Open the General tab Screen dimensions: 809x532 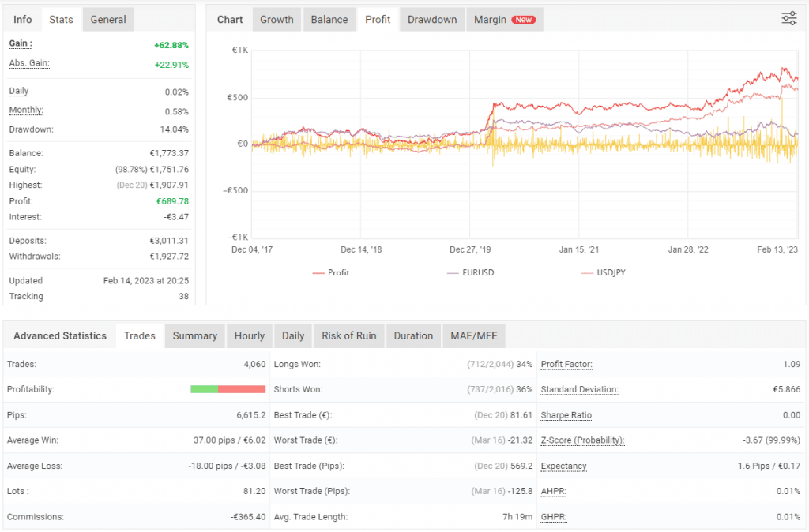coord(108,20)
